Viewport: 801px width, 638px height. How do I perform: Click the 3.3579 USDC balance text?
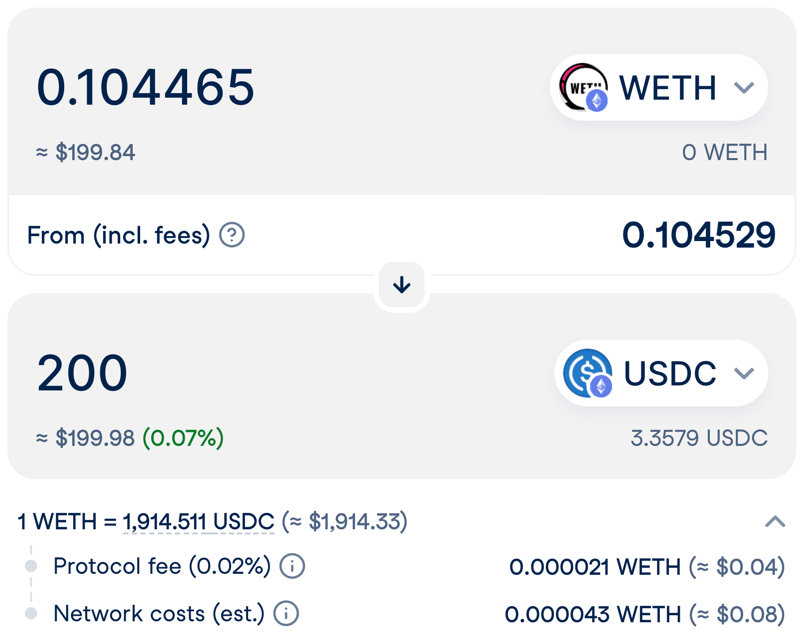click(699, 438)
